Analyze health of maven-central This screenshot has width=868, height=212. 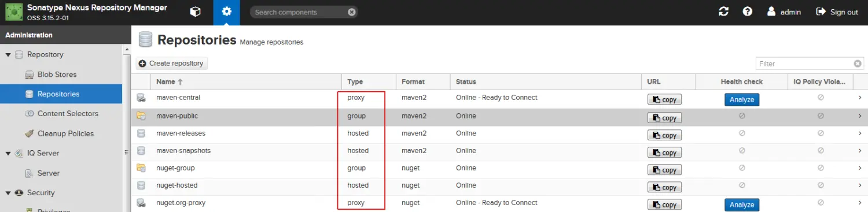[x=742, y=99]
